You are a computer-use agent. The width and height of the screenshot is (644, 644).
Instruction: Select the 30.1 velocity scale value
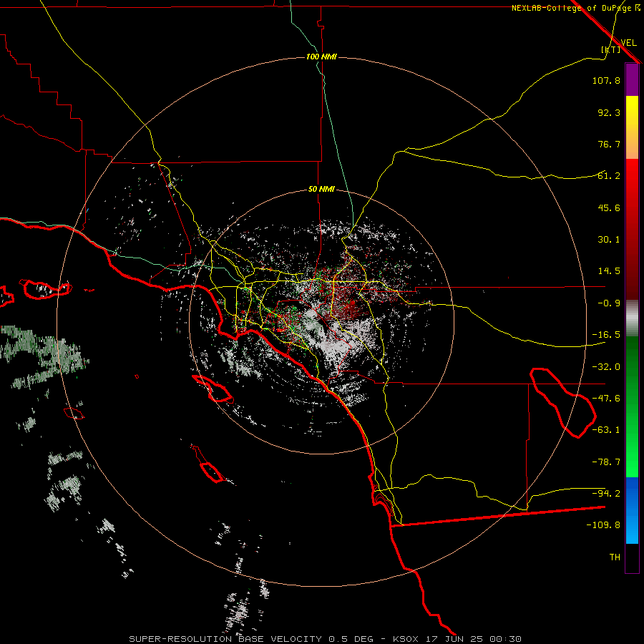click(609, 240)
